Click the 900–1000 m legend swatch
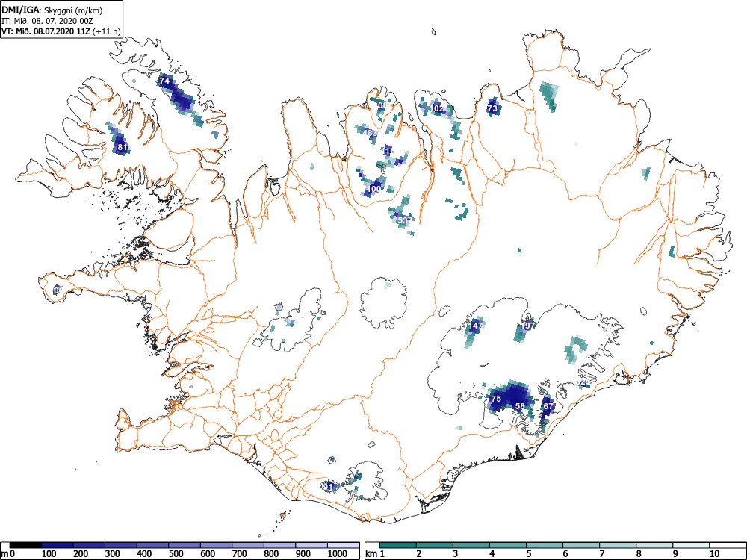This screenshot has height=560, width=747. [x=311, y=545]
